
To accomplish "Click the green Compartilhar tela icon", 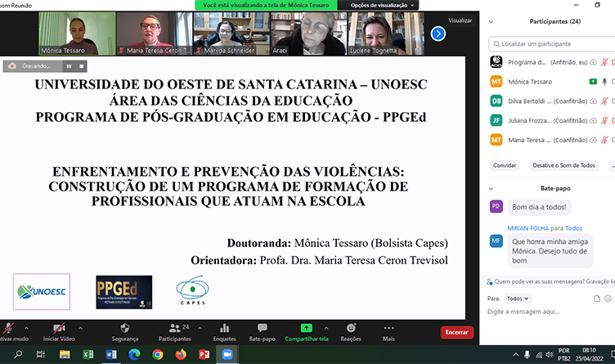I will pos(307,327).
